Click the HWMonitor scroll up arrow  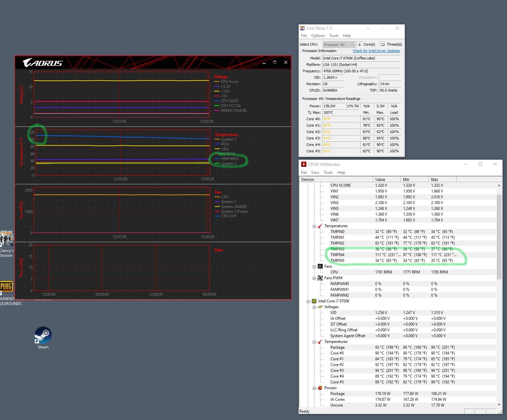pos(499,185)
